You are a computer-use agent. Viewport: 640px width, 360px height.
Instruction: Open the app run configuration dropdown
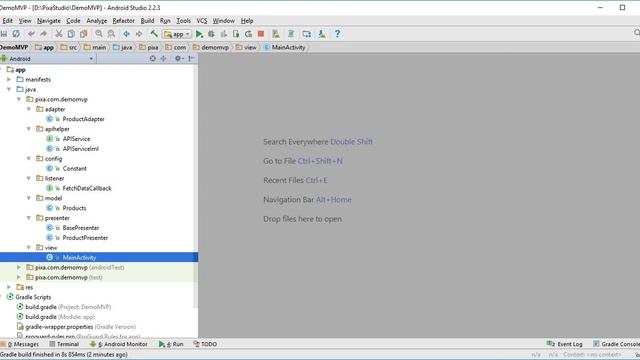[x=176, y=34]
